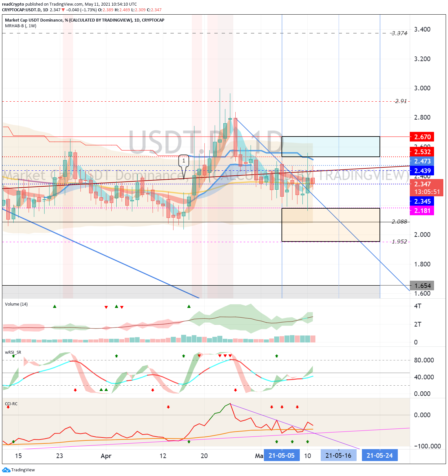Click the CCI-RC indicator label

11,404
